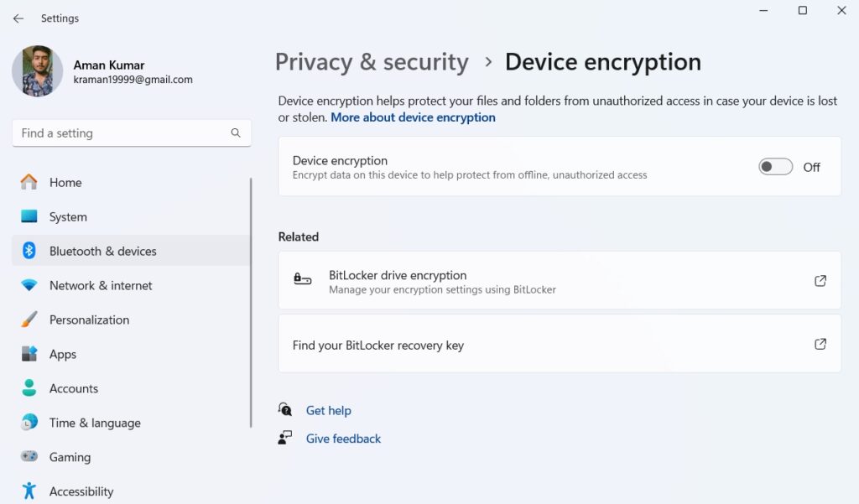Click the Find a setting search box
Screen dimensions: 859x504
pos(132,133)
